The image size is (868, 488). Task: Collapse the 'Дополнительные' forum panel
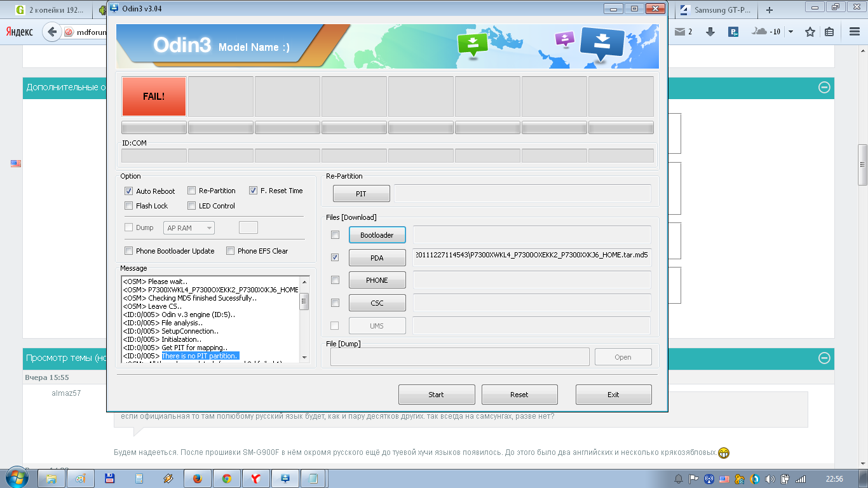point(824,88)
